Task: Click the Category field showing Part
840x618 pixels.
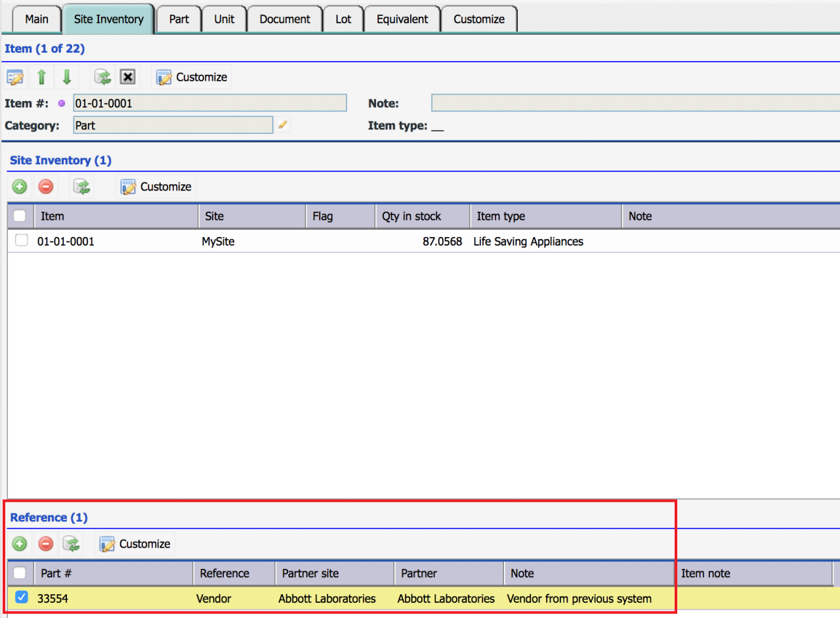Action: pyautogui.click(x=173, y=125)
